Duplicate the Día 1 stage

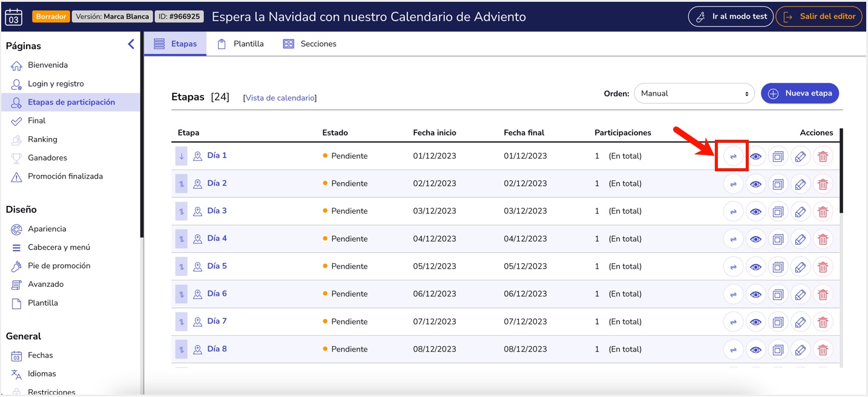[x=778, y=156]
